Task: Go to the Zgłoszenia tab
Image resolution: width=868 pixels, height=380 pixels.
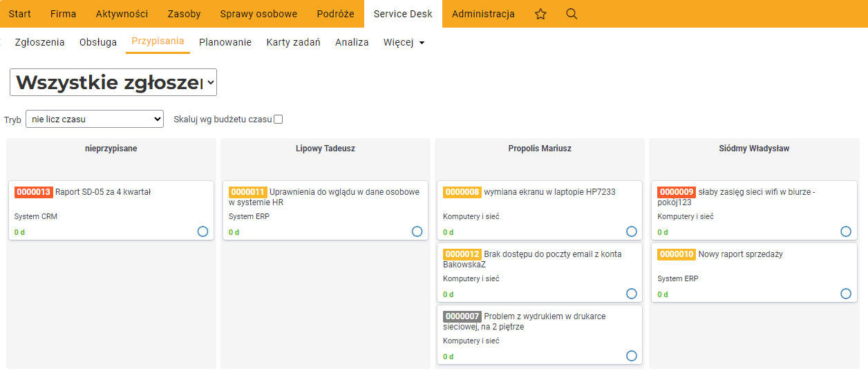Action: point(39,42)
